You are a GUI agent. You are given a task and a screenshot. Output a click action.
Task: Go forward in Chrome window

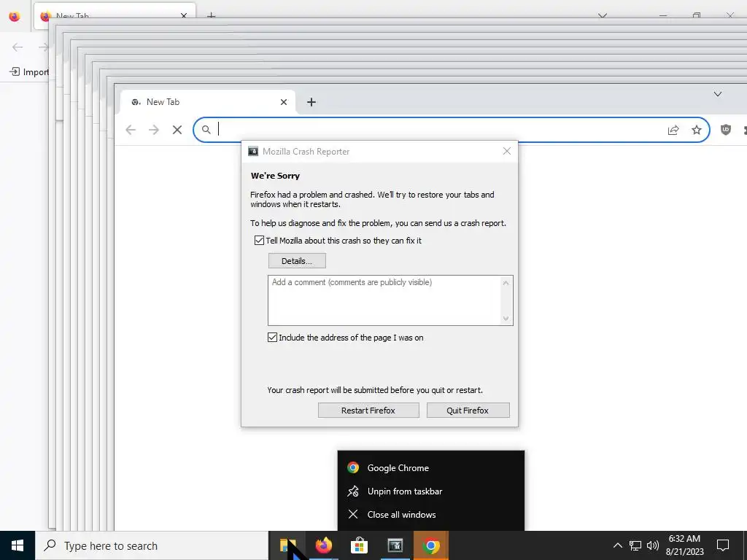153,130
